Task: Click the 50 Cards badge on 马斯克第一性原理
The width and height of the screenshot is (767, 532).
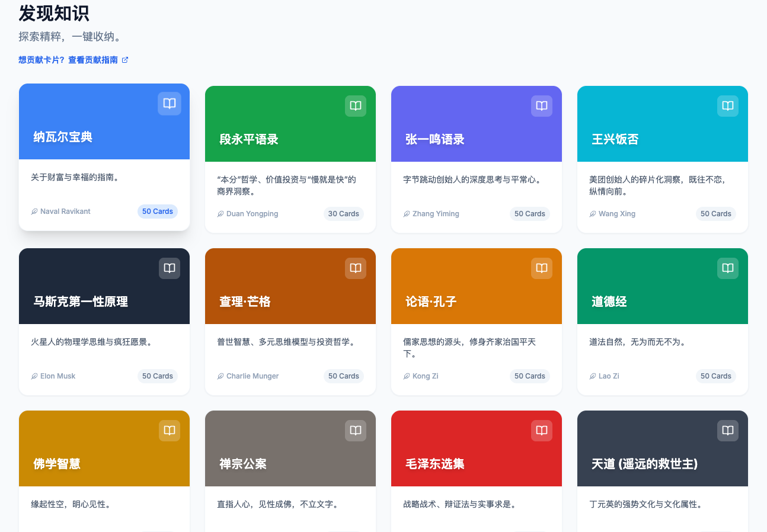Action: [x=158, y=376]
